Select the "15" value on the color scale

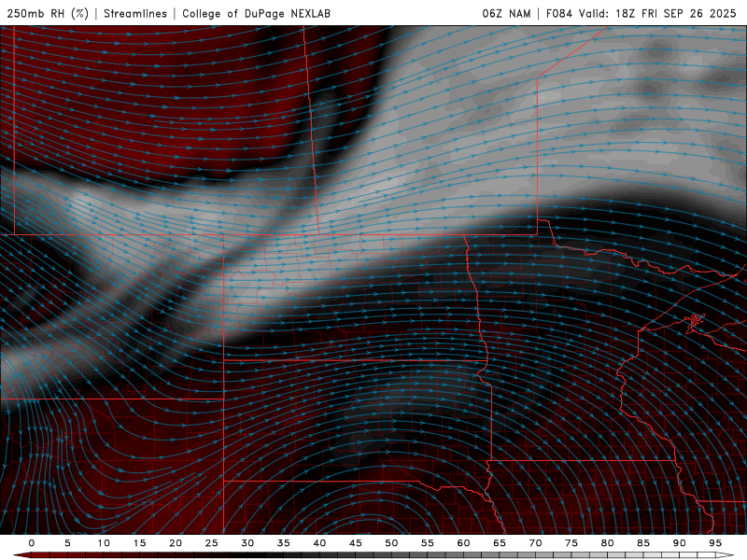pos(139,543)
